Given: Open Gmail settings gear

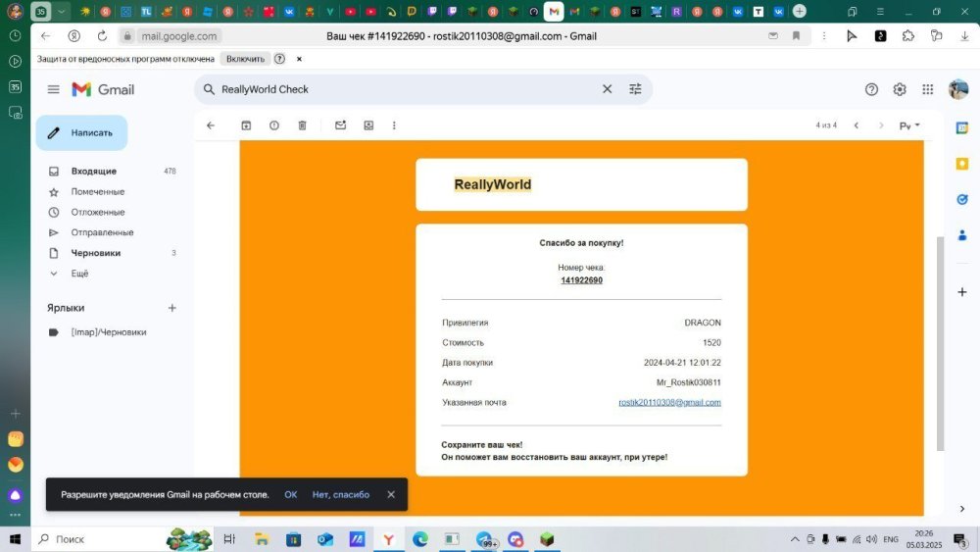Looking at the screenshot, I should pyautogui.click(x=900, y=89).
